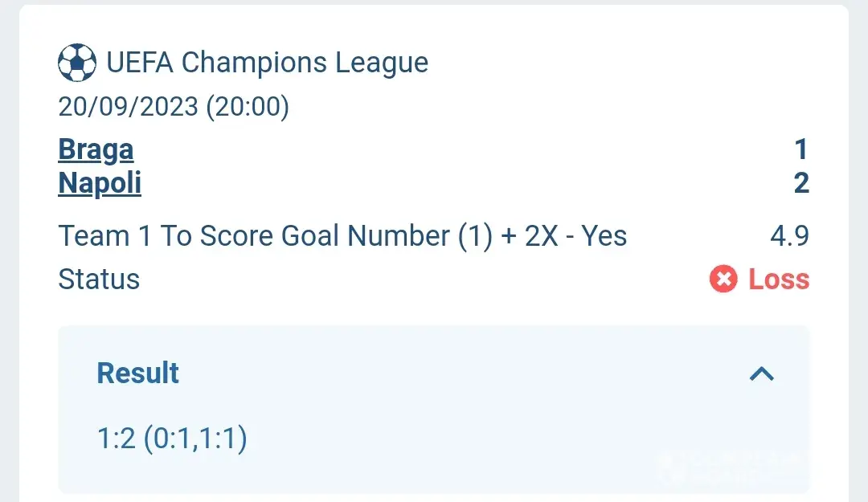Click the (20:00) kickoff time
Image resolution: width=868 pixels, height=502 pixels.
[x=248, y=106]
